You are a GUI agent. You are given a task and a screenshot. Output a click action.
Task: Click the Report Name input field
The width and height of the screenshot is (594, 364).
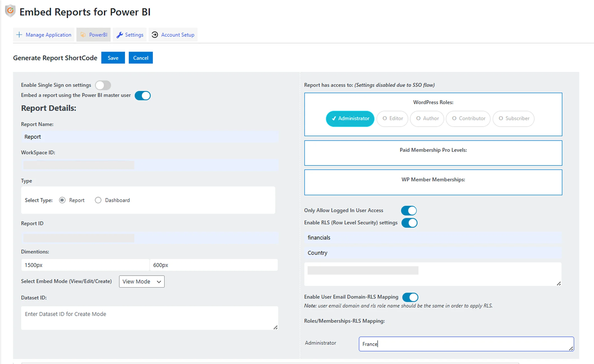[x=150, y=137]
